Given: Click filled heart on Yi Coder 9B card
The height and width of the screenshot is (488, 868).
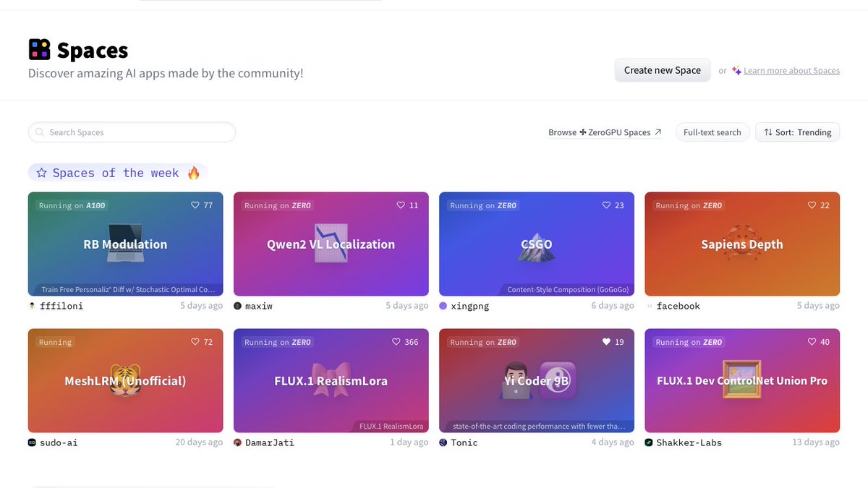Looking at the screenshot, I should click(606, 342).
